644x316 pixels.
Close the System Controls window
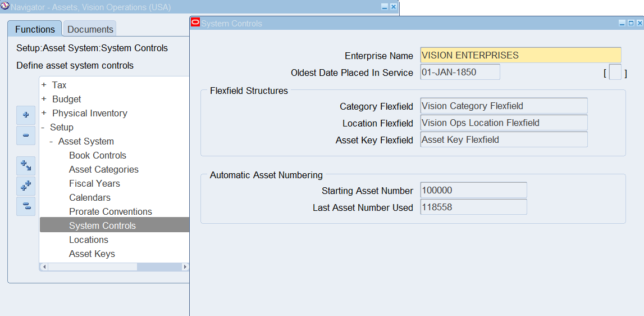(x=639, y=24)
